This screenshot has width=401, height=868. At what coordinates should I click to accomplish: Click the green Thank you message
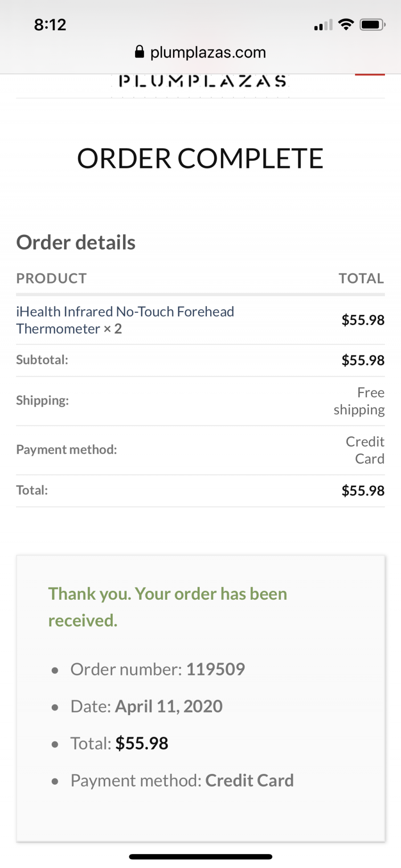[168, 607]
